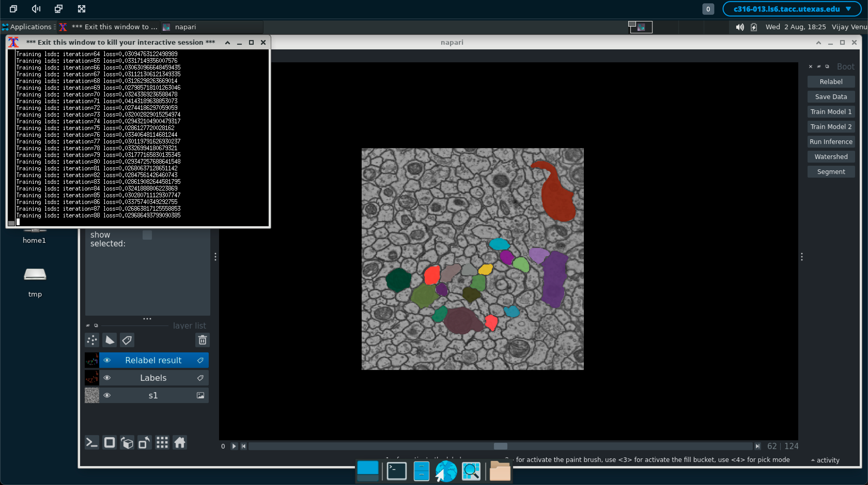Transpose displayed dimensions icon
Viewport: 868px width, 485px height.
tap(145, 443)
